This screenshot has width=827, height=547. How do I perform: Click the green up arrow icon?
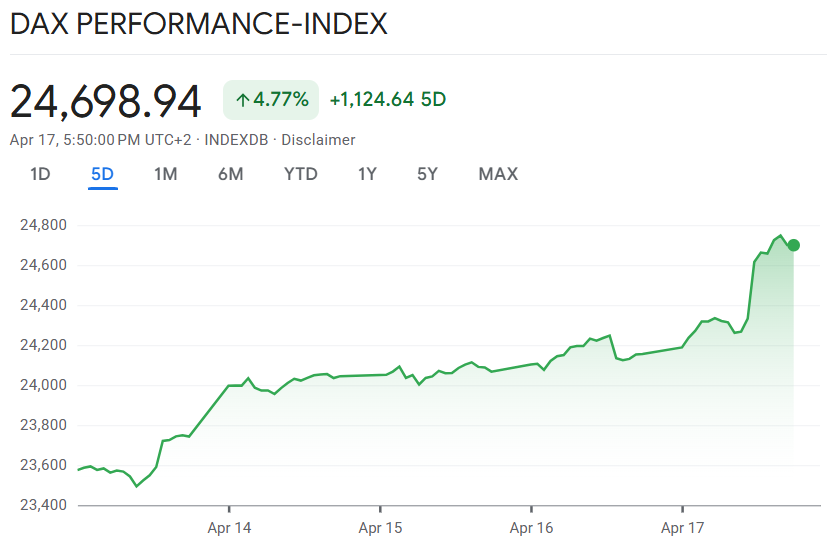(x=242, y=100)
